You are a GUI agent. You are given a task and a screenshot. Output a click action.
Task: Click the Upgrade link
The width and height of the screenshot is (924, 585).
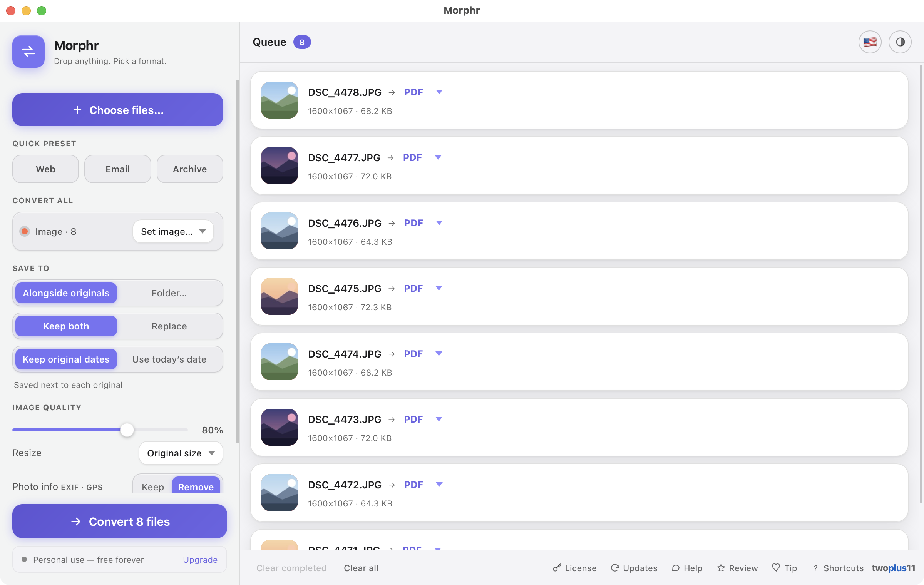tap(200, 560)
